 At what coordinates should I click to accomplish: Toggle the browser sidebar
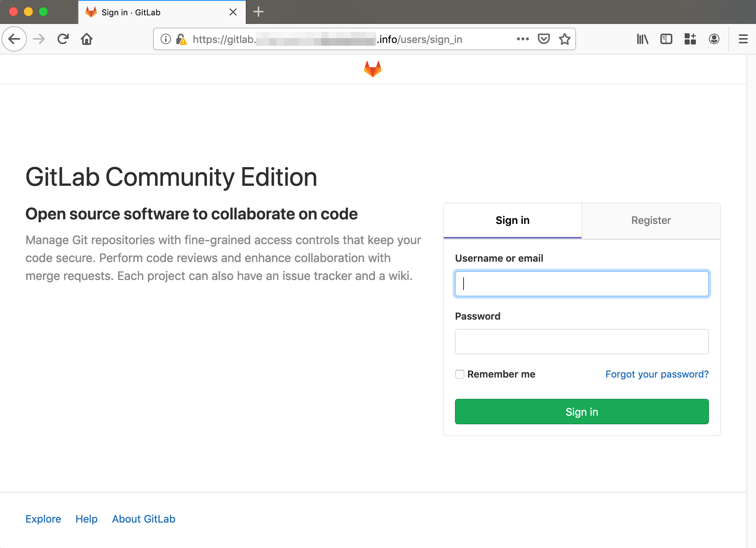pos(666,39)
